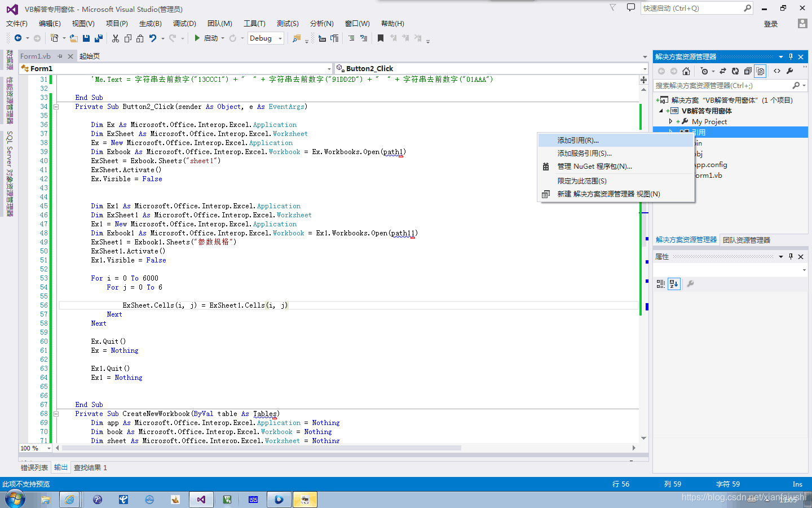Click the Home icon in Solution Explorer
Image resolution: width=812 pixels, height=508 pixels.
(686, 71)
